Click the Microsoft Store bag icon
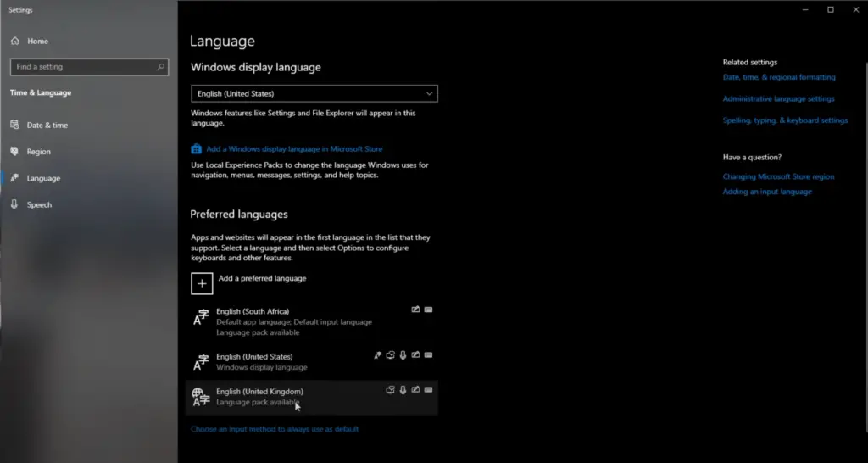868x463 pixels. (196, 149)
